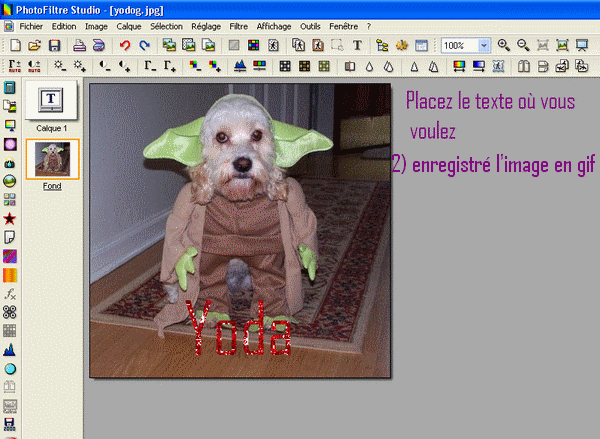Open the Calque menu
Screen dimensions: 600x439
129,26
